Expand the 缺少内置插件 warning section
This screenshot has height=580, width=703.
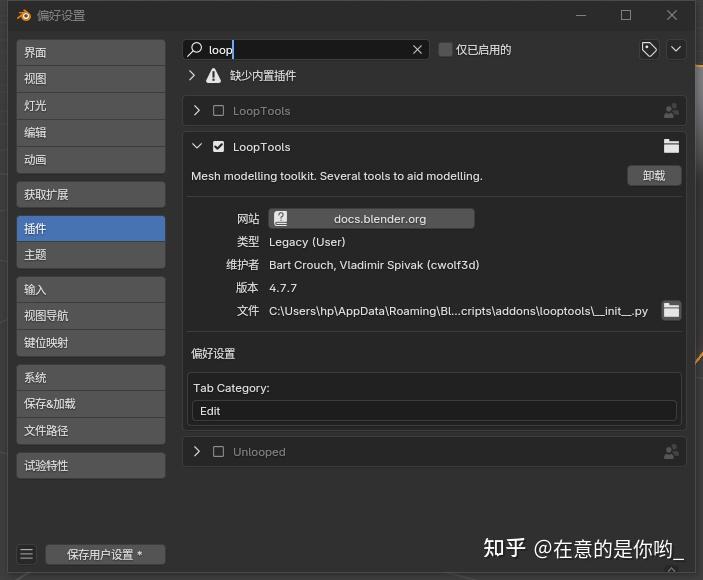click(x=192, y=75)
